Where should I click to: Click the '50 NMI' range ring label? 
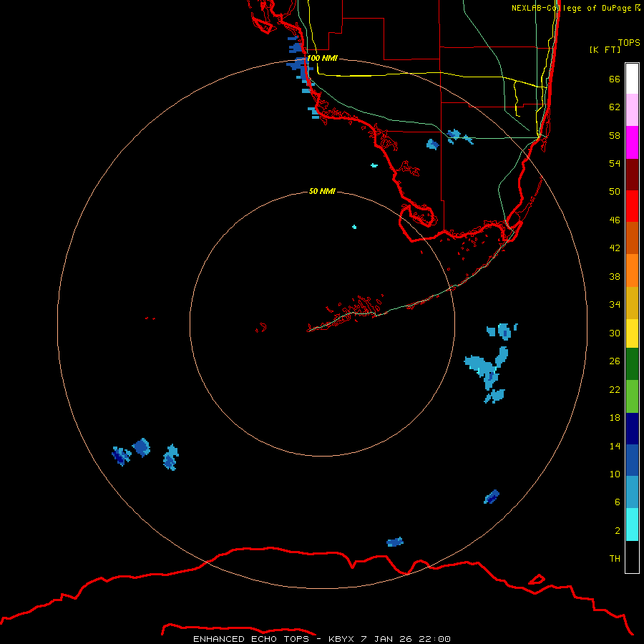(x=322, y=191)
